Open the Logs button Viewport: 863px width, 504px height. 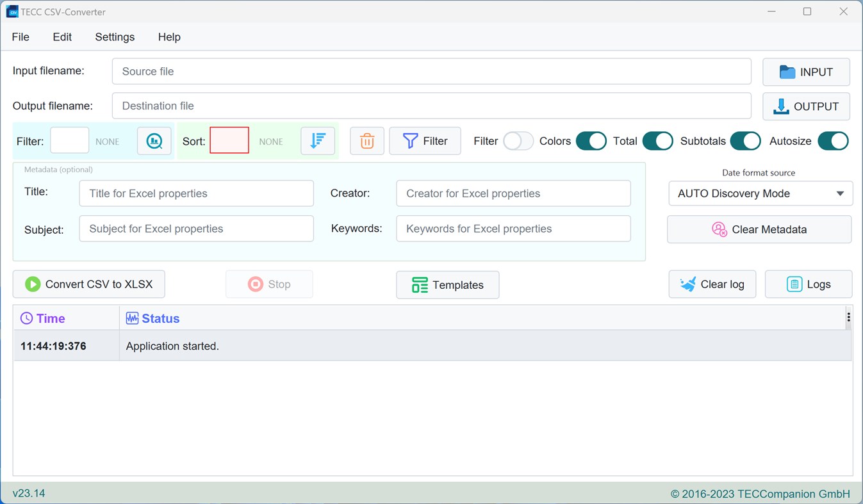tap(809, 284)
